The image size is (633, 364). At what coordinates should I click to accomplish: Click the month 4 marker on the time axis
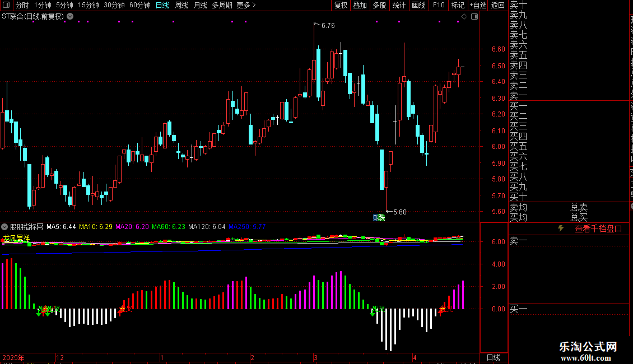(x=415, y=357)
